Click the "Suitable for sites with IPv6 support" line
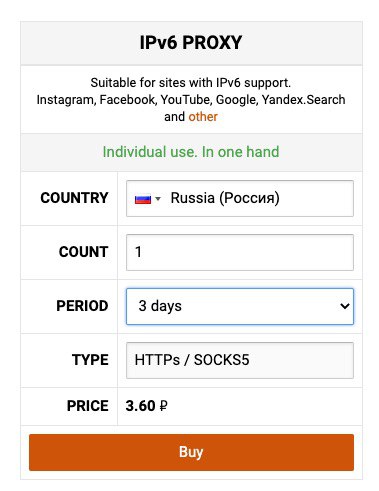The height and width of the screenshot is (491, 379). [191, 83]
